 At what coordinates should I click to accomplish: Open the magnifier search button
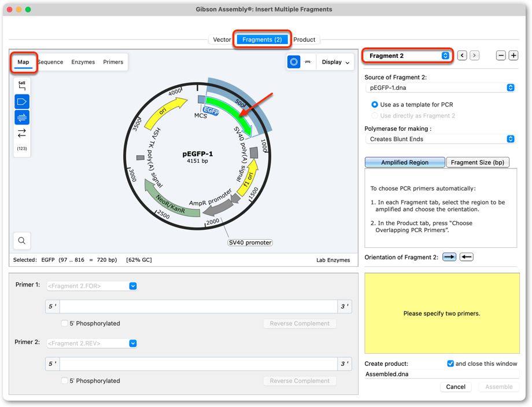[x=22, y=240]
